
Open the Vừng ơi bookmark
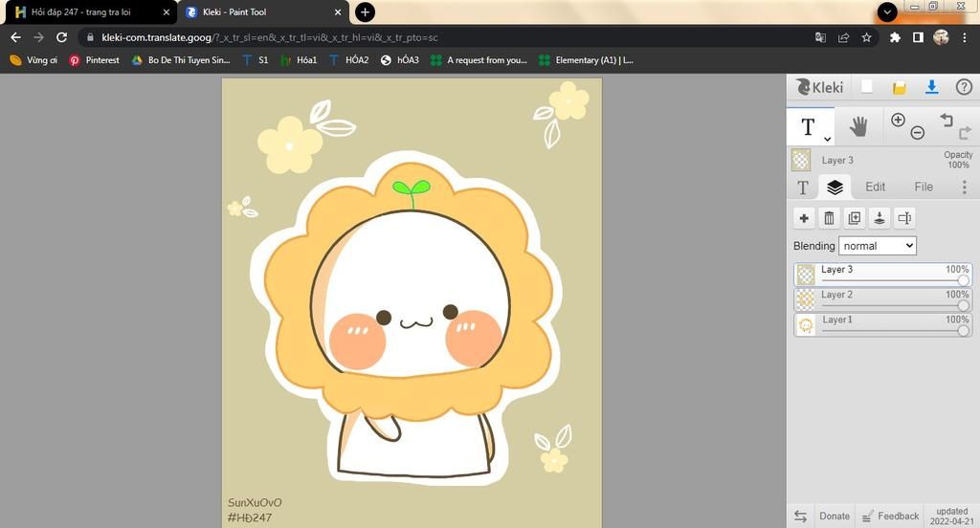point(33,60)
